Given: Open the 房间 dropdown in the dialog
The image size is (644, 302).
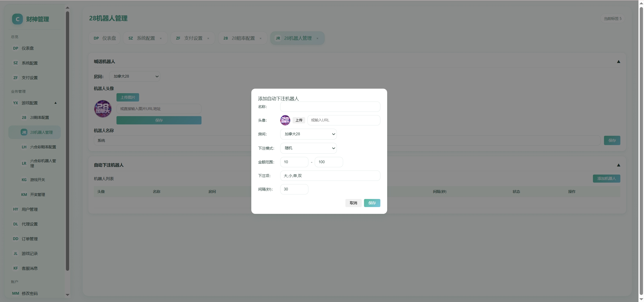Looking at the screenshot, I should point(308,134).
